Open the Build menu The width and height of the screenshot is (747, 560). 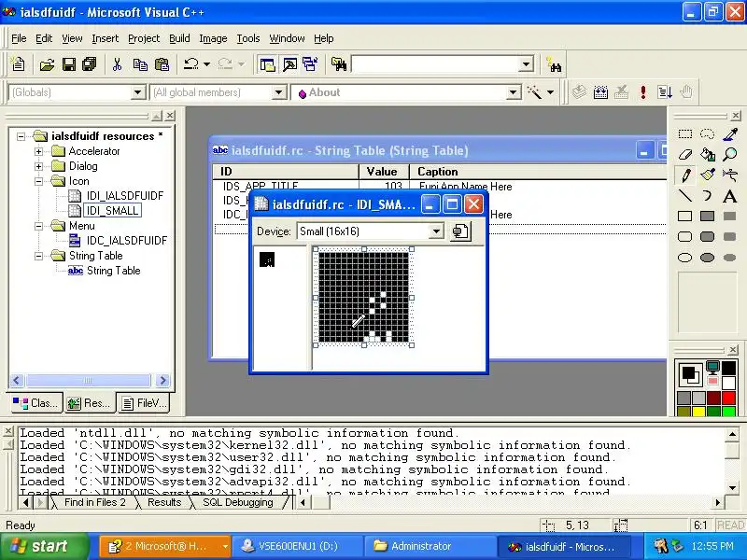pyautogui.click(x=179, y=38)
